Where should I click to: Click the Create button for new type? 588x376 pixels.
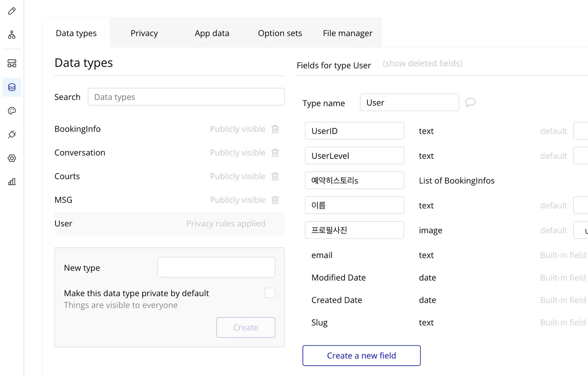(246, 328)
